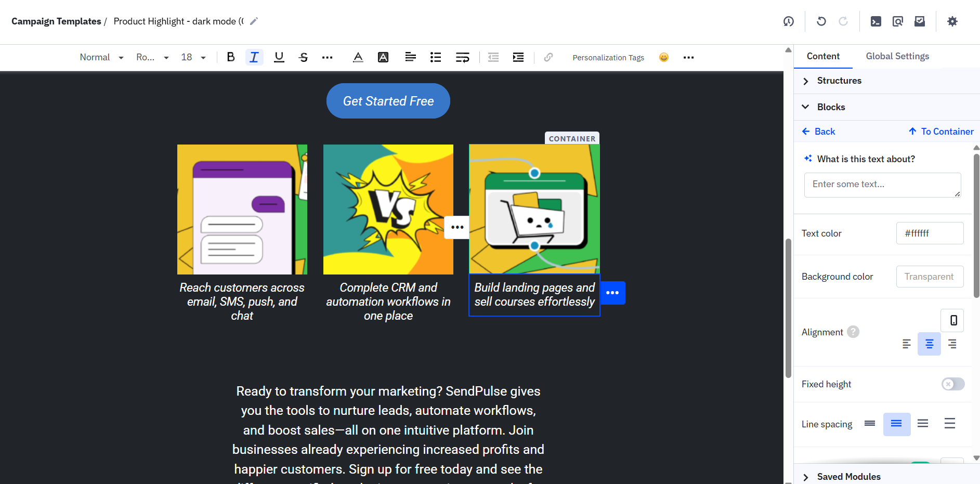Viewport: 980px width, 484px height.
Task: Open the AI text assistant sparkle icon
Action: point(808,159)
